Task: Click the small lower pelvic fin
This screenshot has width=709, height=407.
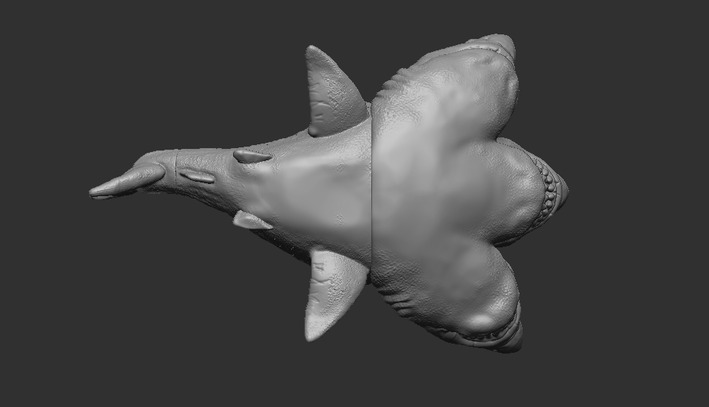Action: tap(251, 220)
